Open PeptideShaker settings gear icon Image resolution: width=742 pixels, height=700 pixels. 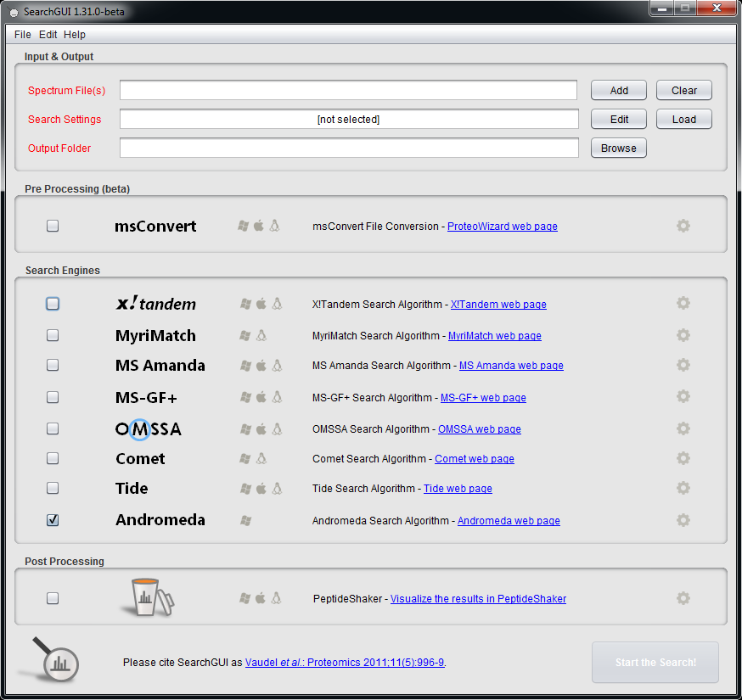683,598
